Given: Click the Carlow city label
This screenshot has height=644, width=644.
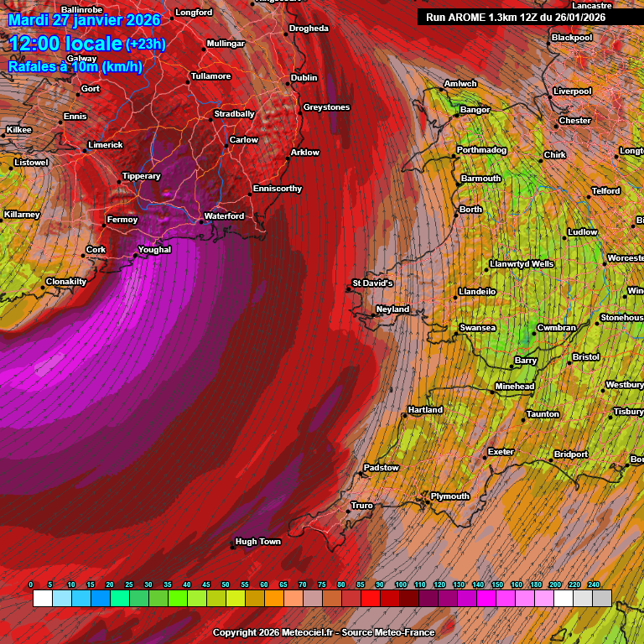Looking at the screenshot, I should [x=244, y=140].
